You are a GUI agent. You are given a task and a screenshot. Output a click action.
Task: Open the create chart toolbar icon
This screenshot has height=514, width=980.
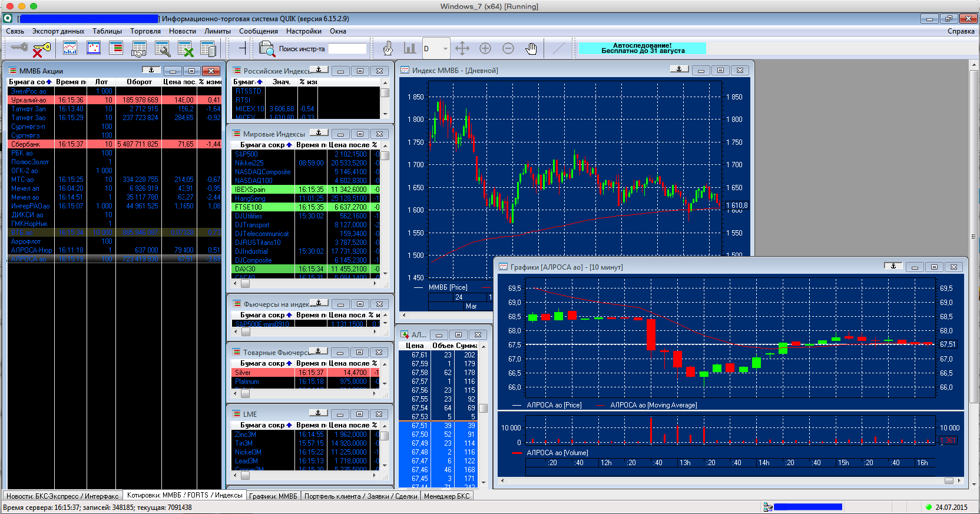click(70, 48)
